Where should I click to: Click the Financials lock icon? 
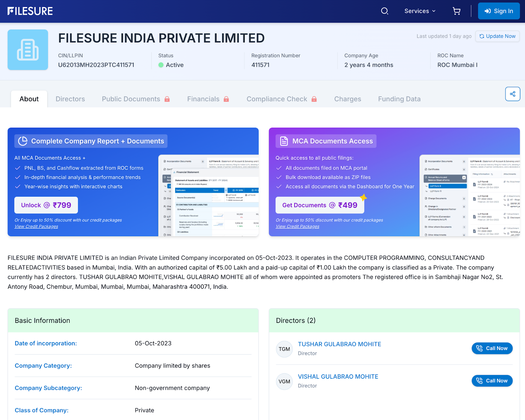[226, 99]
